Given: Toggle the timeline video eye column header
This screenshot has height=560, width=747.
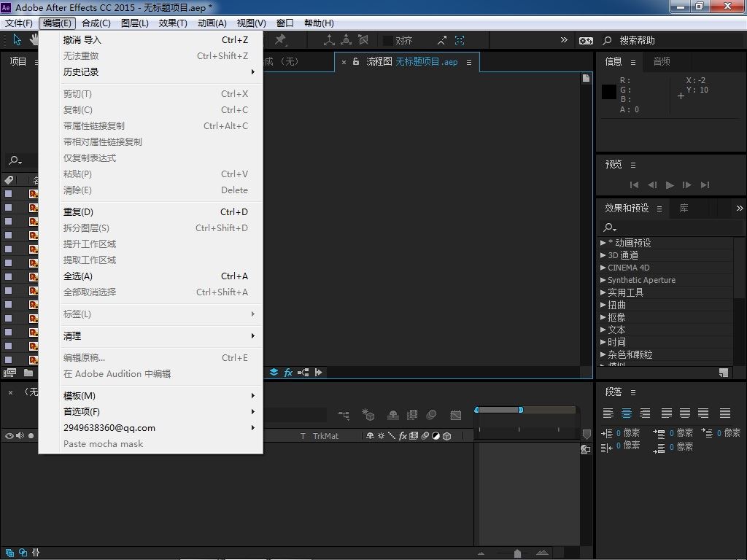Looking at the screenshot, I should pyautogui.click(x=9, y=436).
